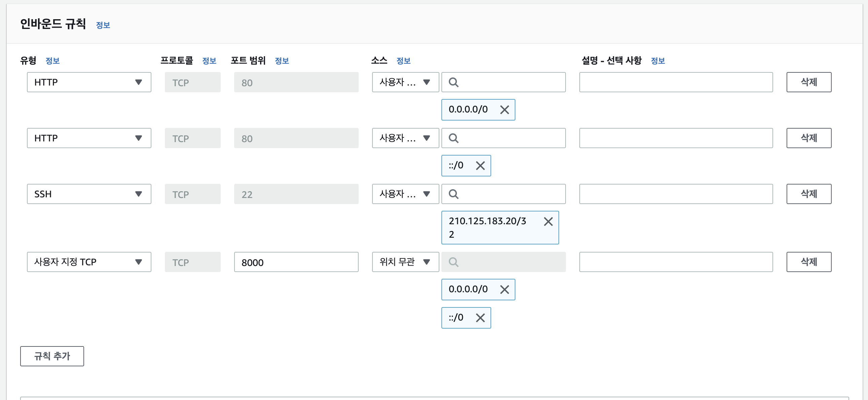The width and height of the screenshot is (868, 400).
Task: Click search icon in SSH source field
Action: (x=454, y=194)
